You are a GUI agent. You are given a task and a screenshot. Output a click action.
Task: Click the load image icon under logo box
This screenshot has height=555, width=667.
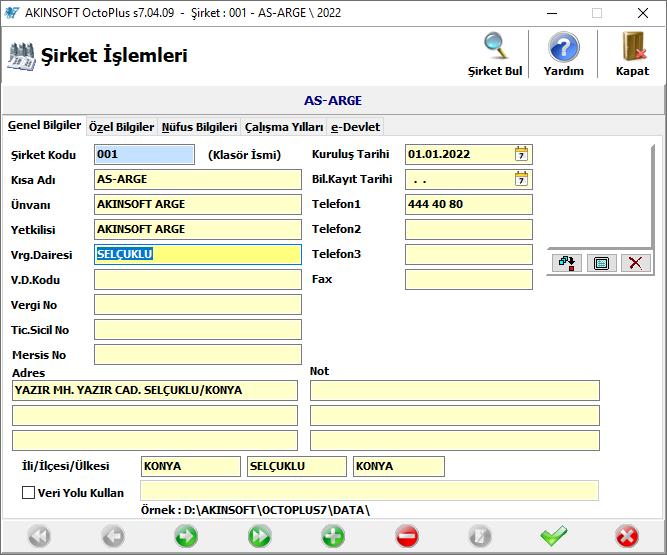click(567, 263)
